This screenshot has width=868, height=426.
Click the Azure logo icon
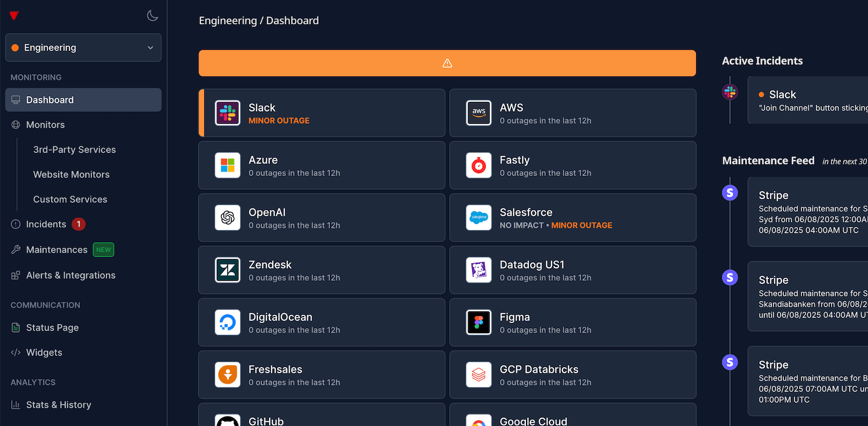[x=227, y=165]
